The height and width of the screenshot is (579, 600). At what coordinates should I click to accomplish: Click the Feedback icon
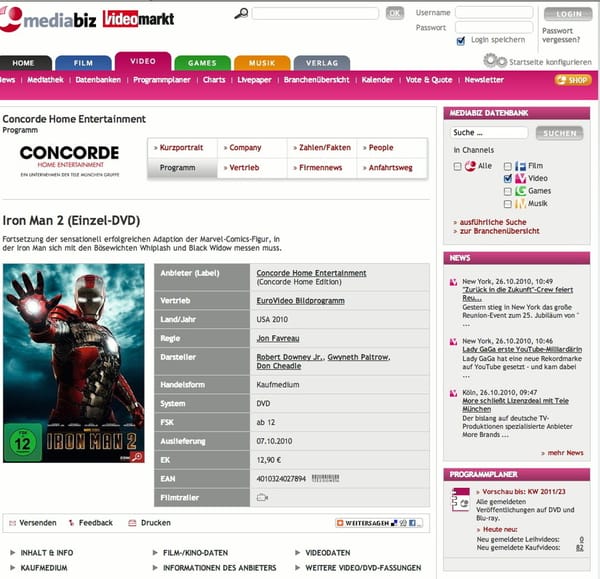tap(71, 523)
